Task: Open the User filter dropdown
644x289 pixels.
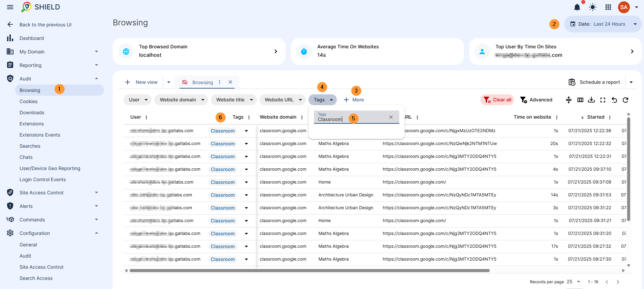Action: [137, 100]
